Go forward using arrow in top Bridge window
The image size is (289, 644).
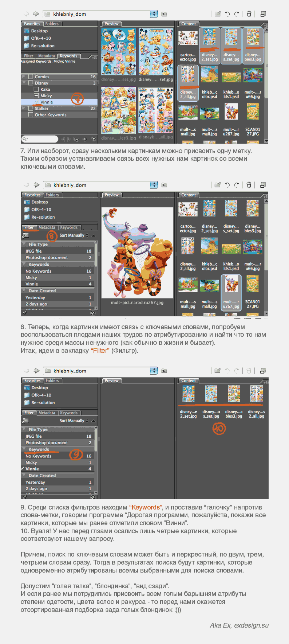point(36,14)
